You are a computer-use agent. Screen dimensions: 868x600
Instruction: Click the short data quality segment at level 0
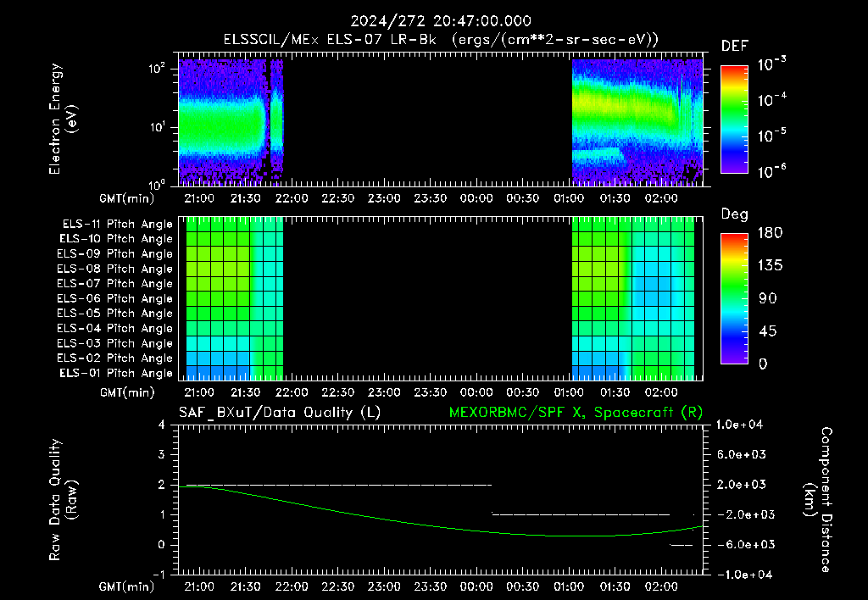[x=682, y=545]
